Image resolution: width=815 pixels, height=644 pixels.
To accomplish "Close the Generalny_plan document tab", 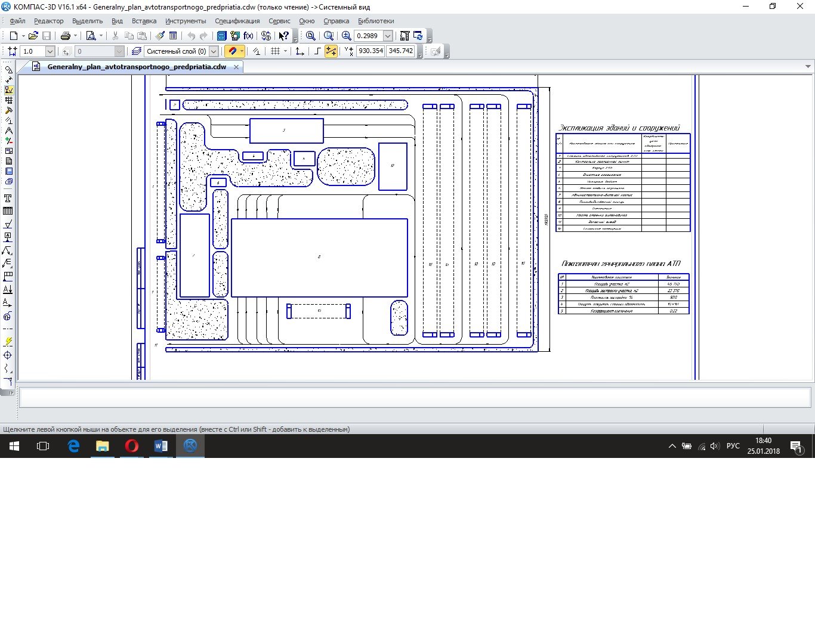I will pos(236,67).
